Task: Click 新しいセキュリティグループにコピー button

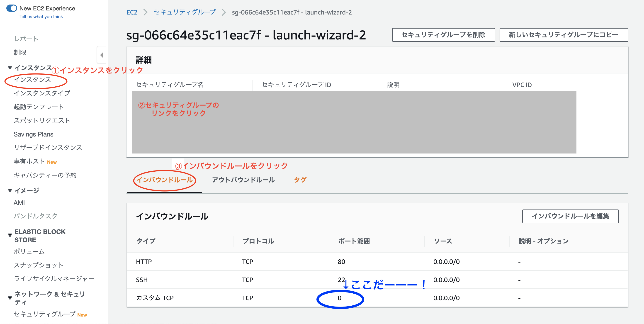Action: pos(564,35)
